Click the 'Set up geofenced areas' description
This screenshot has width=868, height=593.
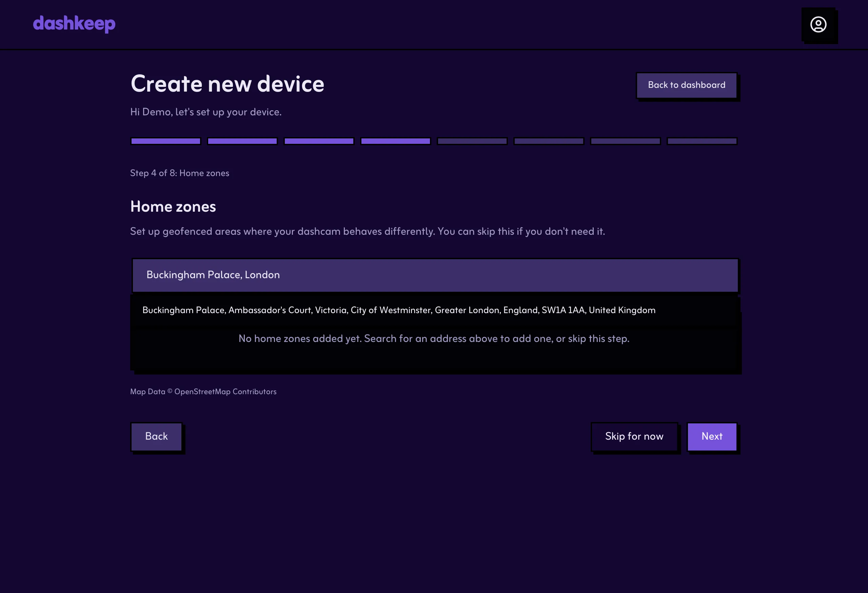368,232
